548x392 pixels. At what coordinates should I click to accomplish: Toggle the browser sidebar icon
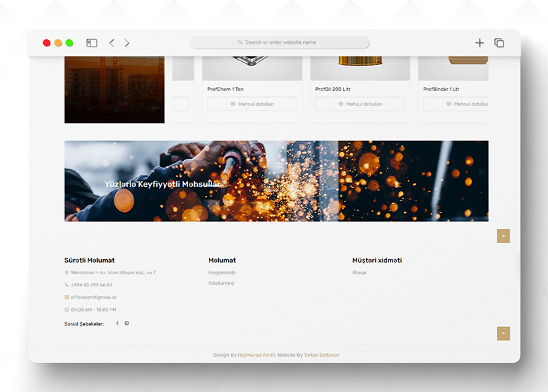[92, 43]
